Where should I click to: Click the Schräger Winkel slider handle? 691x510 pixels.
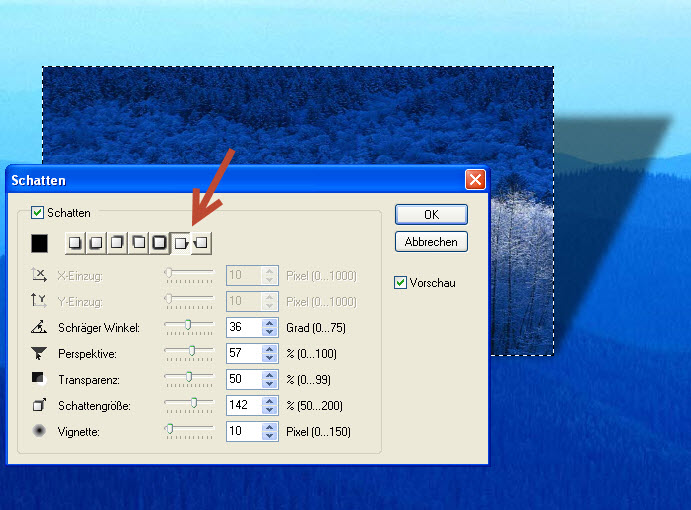tap(188, 325)
